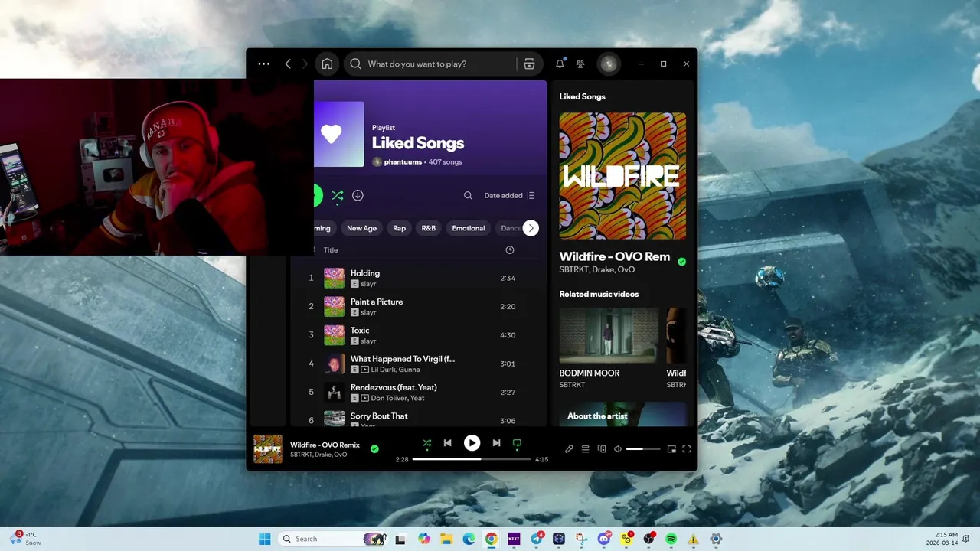Screen dimensions: 980x551
Task: Seek on the song progress bar
Action: click(472, 459)
